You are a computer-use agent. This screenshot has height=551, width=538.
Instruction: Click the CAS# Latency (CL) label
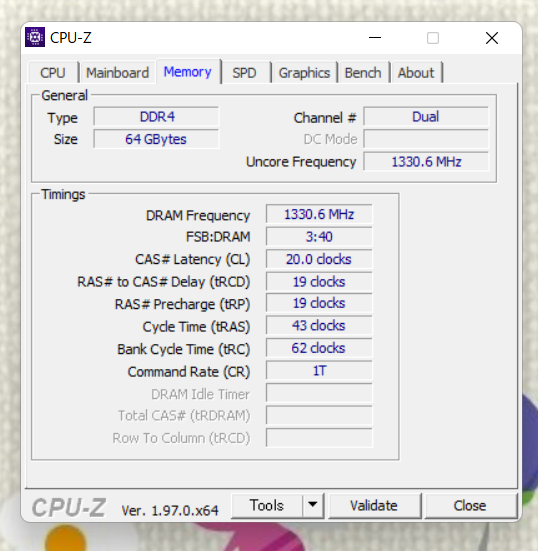pos(193,259)
